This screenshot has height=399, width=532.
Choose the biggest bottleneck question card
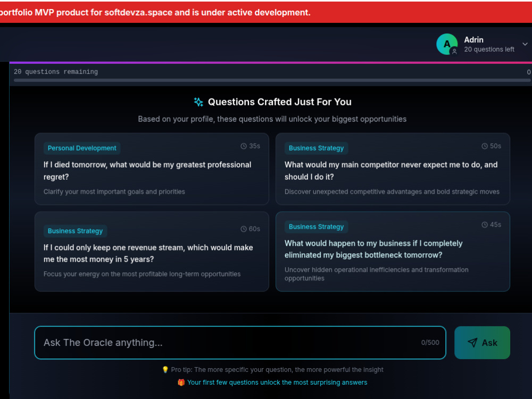[393, 252]
